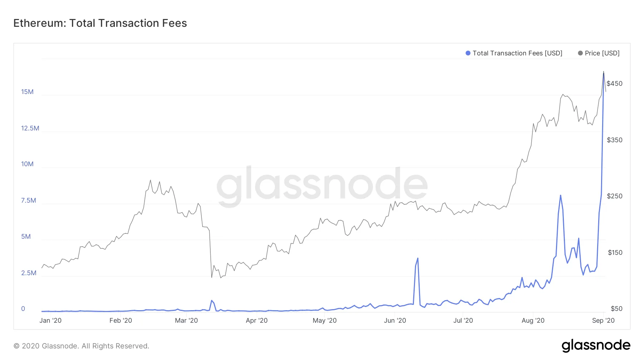Click the Mar '20 x-axis label
644x362 pixels.
[186, 321]
